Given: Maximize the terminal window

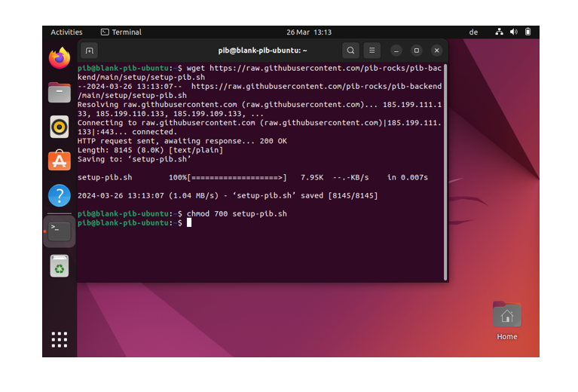Looking at the screenshot, I should click(x=416, y=51).
